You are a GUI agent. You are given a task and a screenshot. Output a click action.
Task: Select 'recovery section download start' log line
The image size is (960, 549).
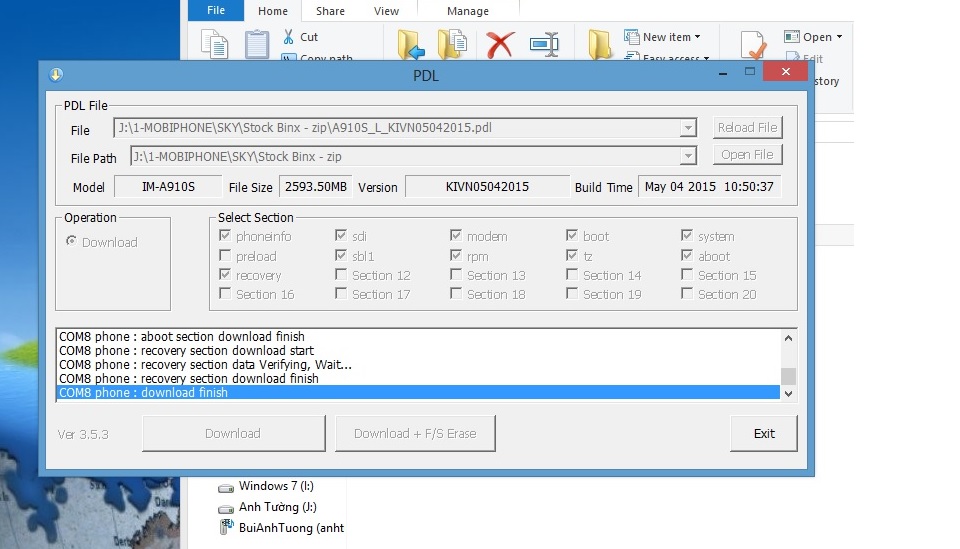(418, 351)
